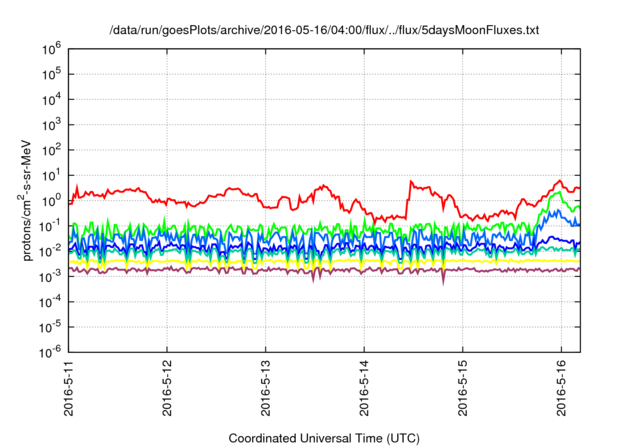Click the 2016-5-16 date tick label
Screen dimensions: 640x448
point(562,388)
